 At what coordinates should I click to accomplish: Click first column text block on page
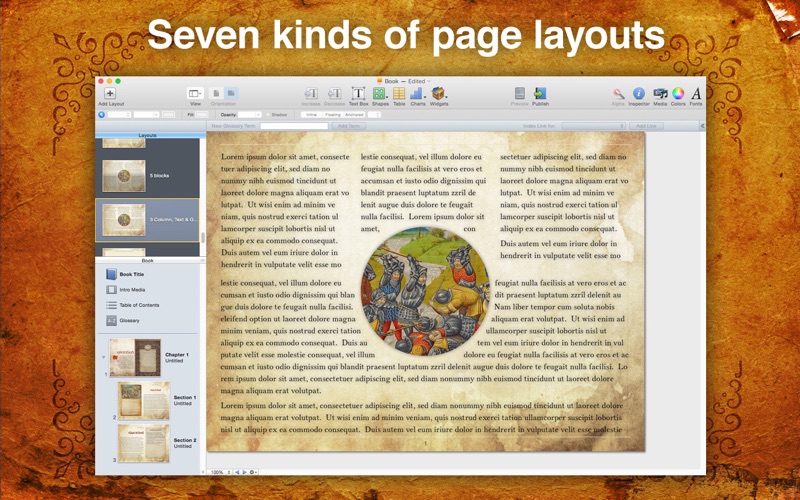[x=285, y=211]
